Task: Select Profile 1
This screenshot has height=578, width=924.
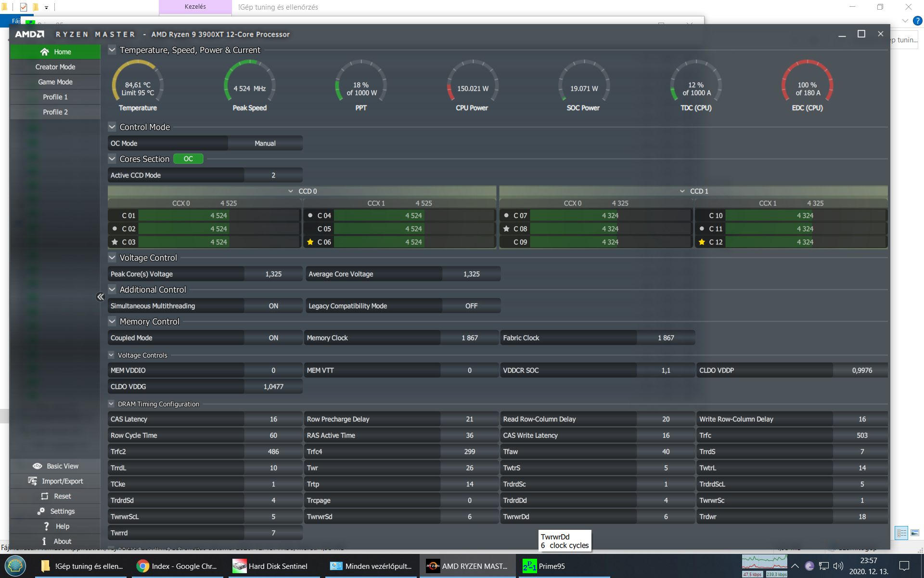Action: 55,97
